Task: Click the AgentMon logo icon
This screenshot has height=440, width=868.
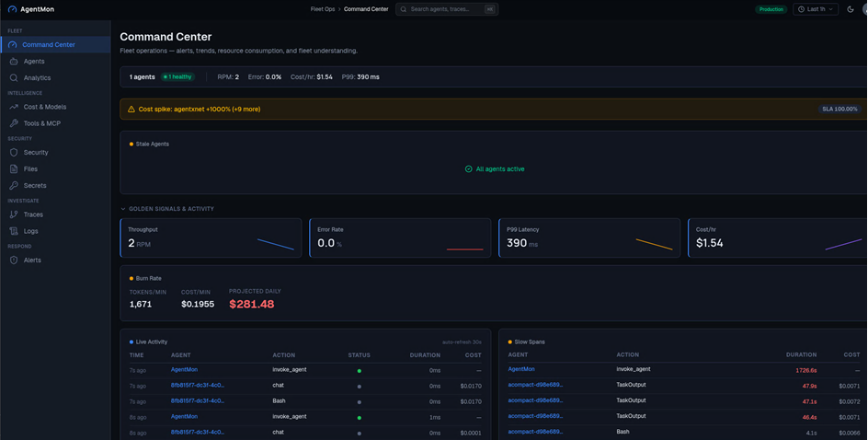Action: coord(12,9)
